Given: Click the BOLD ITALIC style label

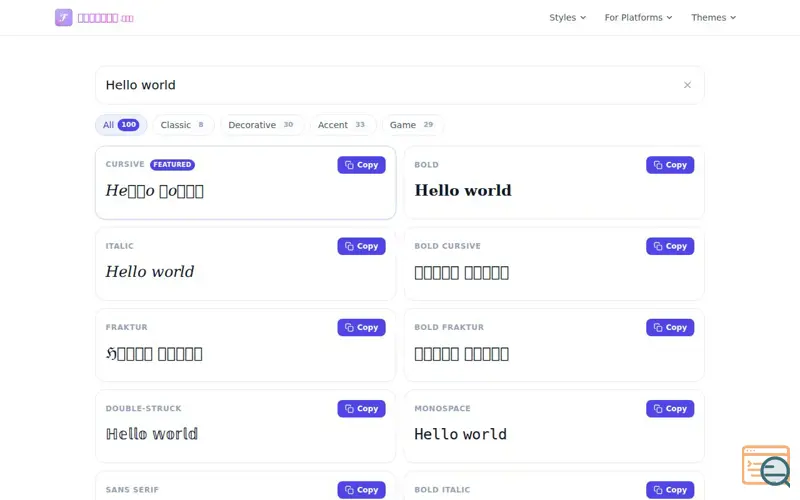Looking at the screenshot, I should coord(442,490).
